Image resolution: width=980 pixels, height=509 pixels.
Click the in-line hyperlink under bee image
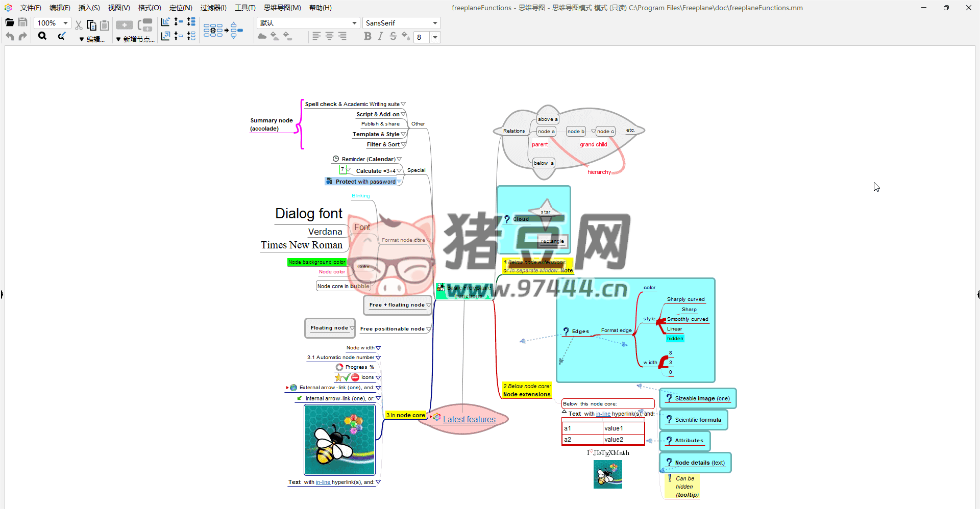[323, 482]
